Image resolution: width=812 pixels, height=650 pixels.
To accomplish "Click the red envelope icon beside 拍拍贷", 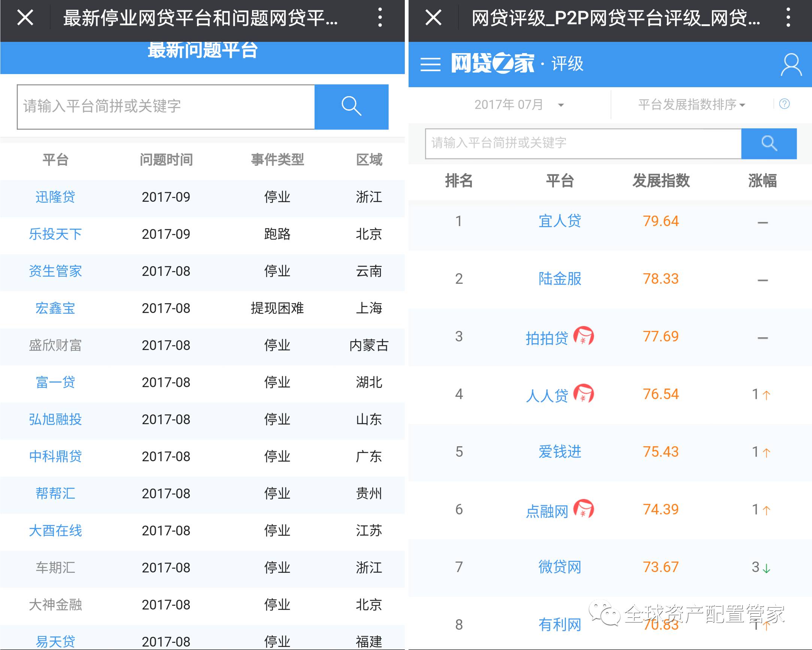I will coord(584,335).
